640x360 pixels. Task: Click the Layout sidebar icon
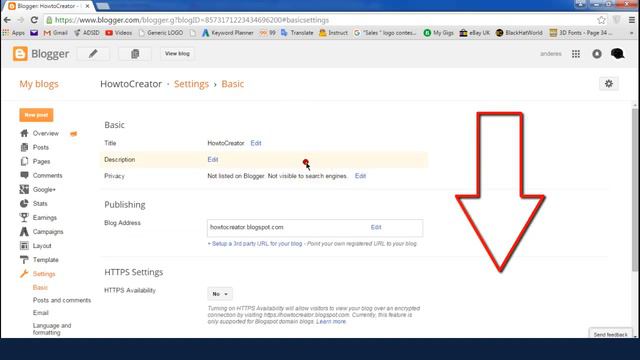click(x=24, y=246)
